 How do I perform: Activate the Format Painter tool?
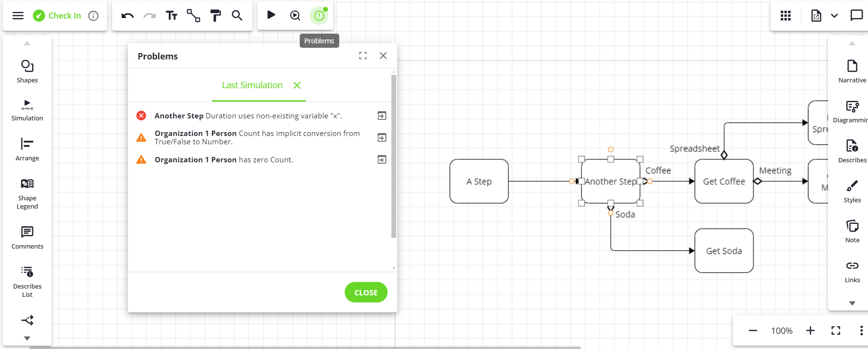215,16
